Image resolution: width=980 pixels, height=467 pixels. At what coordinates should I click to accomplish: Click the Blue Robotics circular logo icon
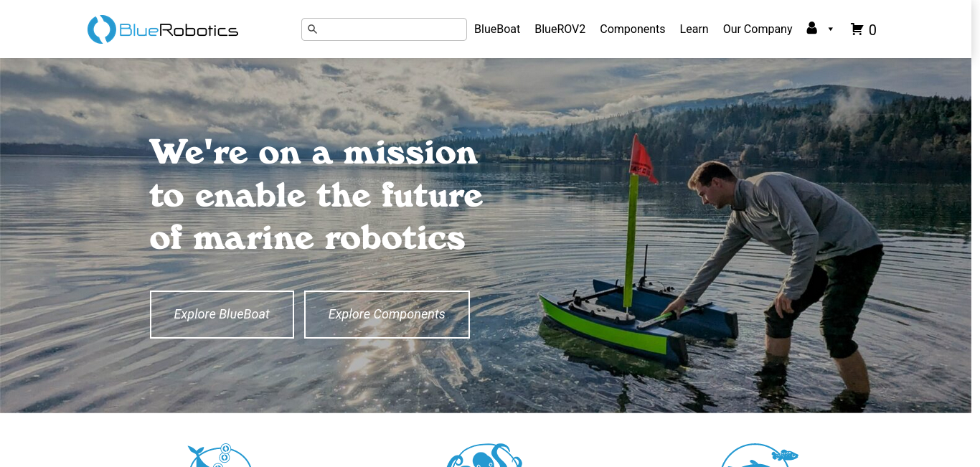(x=102, y=29)
